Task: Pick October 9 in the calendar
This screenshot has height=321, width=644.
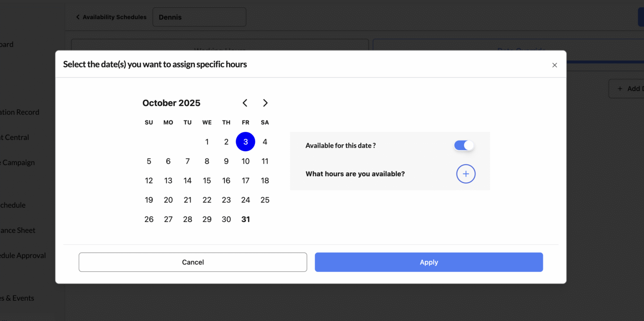Action: (x=226, y=161)
